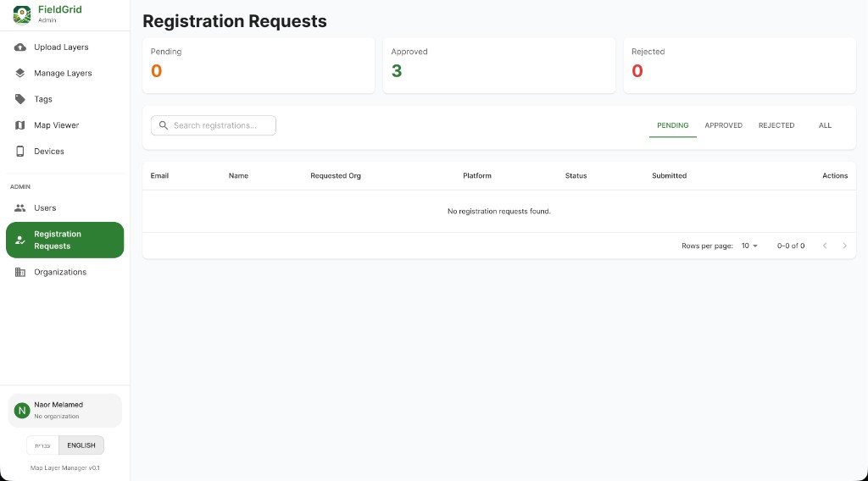Click the Manage Layers stack icon
Screen dimensions: 868x481
pyautogui.click(x=20, y=73)
